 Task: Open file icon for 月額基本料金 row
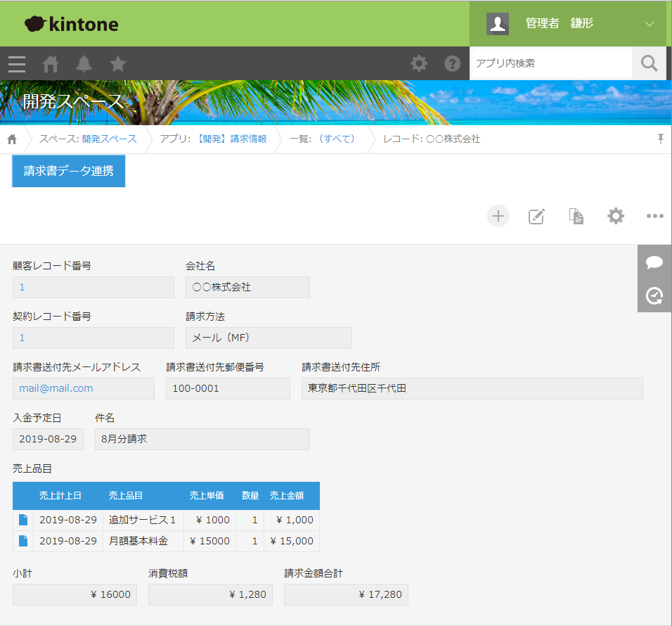click(23, 541)
